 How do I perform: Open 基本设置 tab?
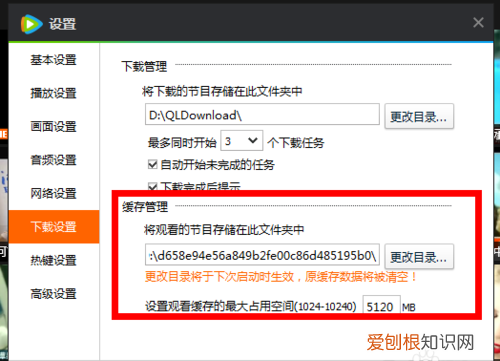[x=54, y=60]
